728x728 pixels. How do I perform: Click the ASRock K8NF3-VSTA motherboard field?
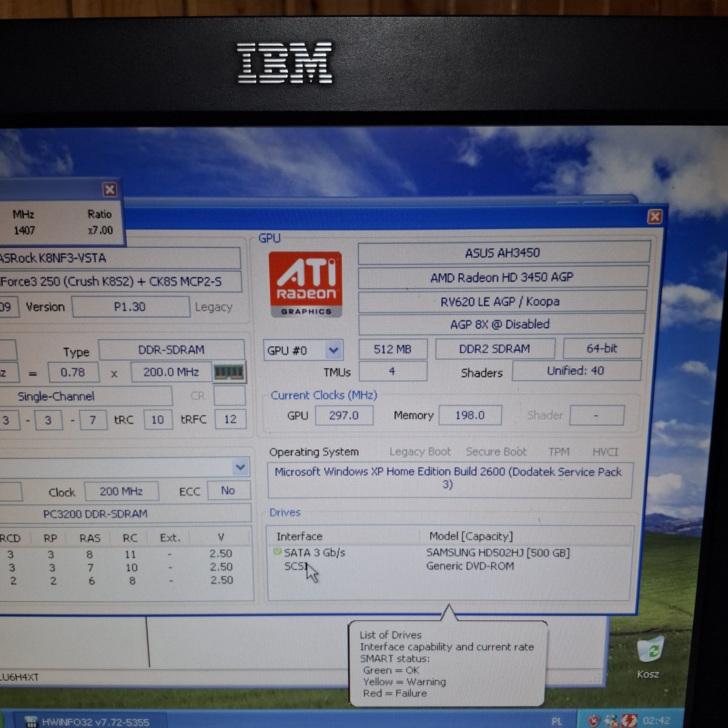119,258
